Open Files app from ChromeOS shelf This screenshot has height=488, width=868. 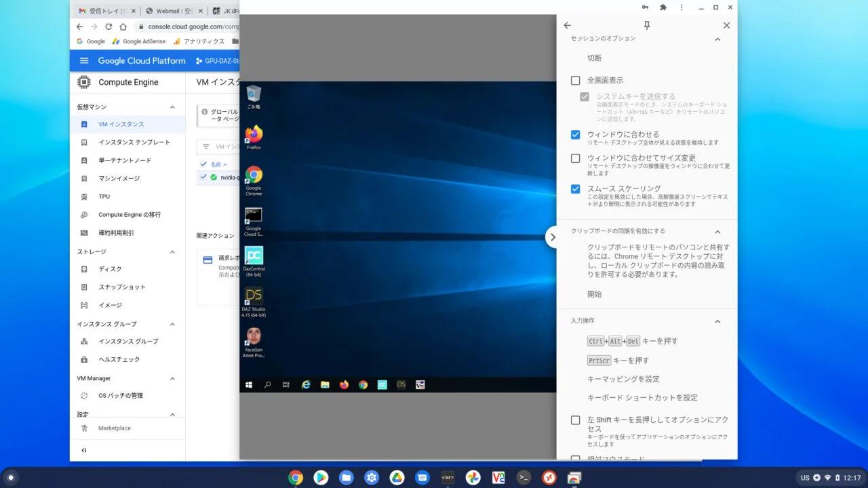pyautogui.click(x=347, y=477)
